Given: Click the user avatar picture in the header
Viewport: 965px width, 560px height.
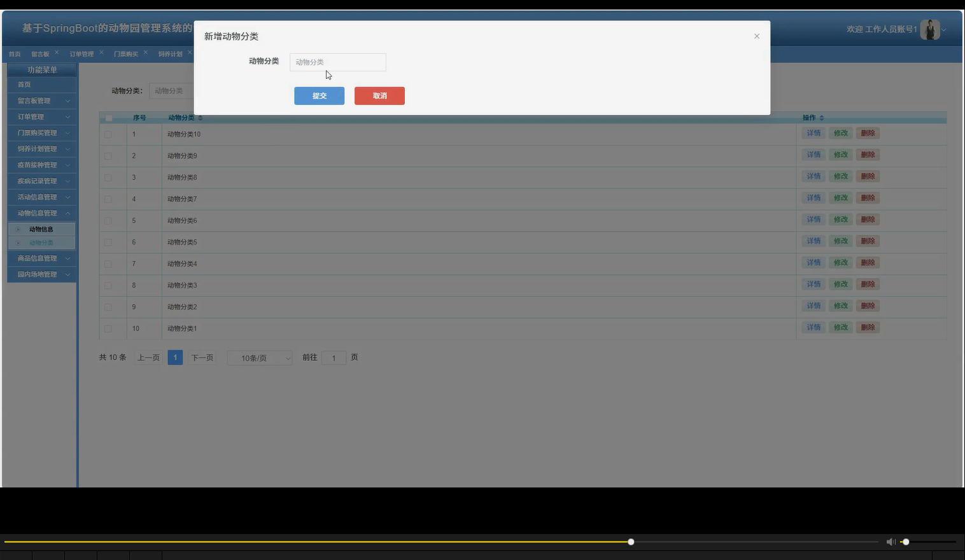Looking at the screenshot, I should tap(930, 29).
